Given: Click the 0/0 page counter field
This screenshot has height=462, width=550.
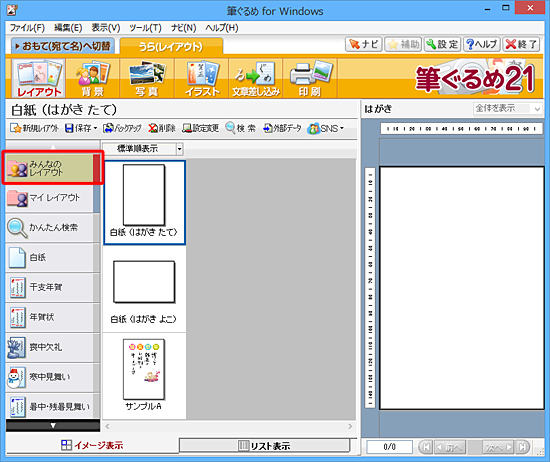Looking at the screenshot, I should coord(389,447).
